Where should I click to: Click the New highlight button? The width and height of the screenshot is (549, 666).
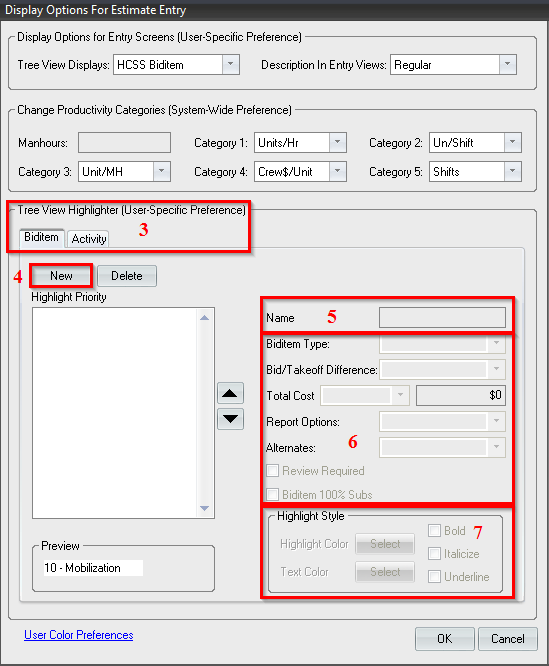(61, 276)
